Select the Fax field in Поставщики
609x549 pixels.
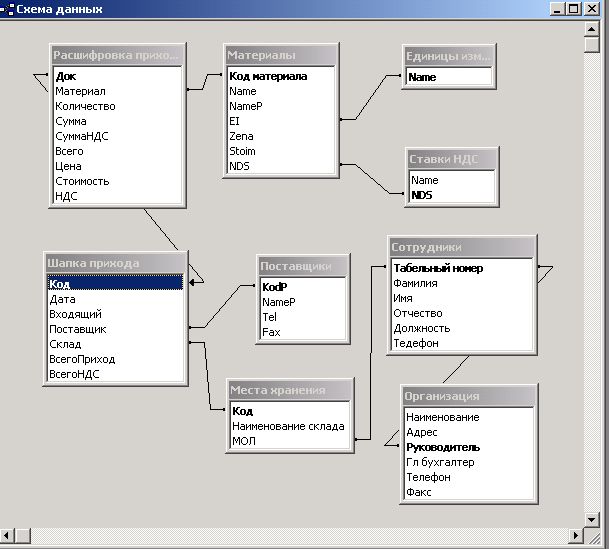303,332
